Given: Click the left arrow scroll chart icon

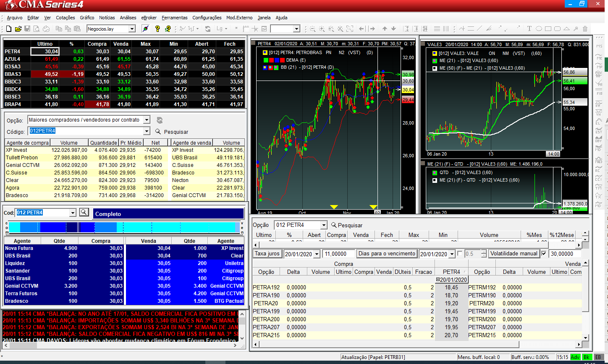Looking at the screenshot, I should coord(362,29).
